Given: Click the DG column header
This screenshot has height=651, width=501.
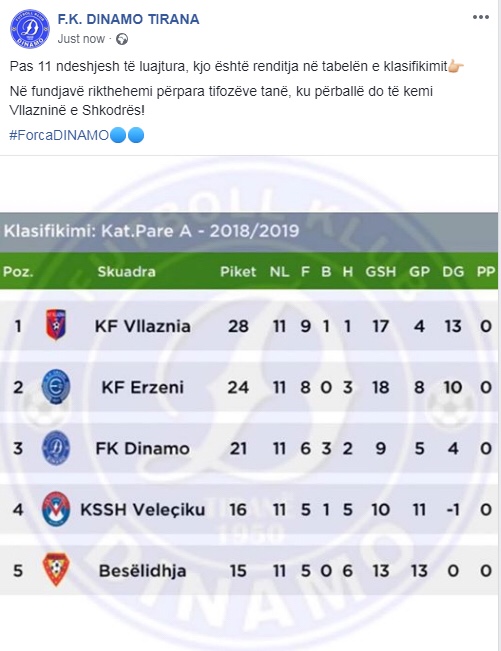Looking at the screenshot, I should pos(453,272).
